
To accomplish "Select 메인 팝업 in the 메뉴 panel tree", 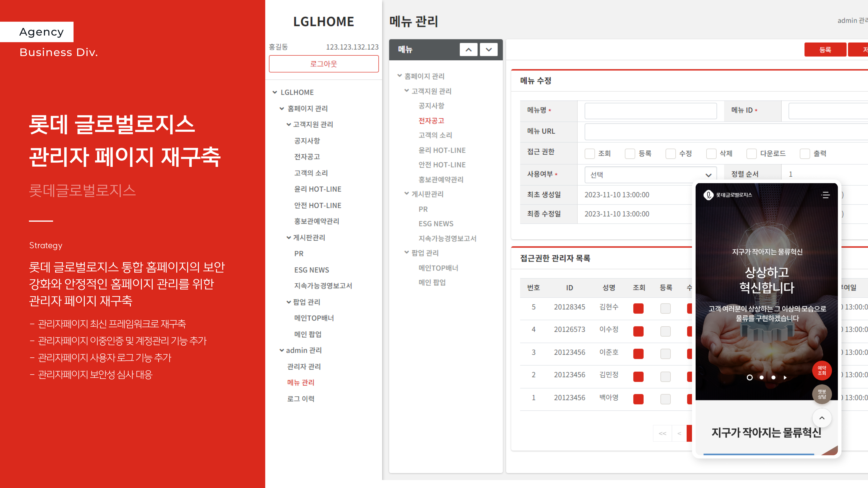I will point(432,283).
